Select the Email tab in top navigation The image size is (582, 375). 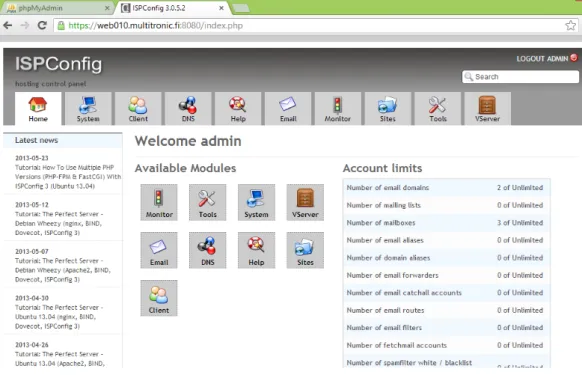[x=288, y=108]
